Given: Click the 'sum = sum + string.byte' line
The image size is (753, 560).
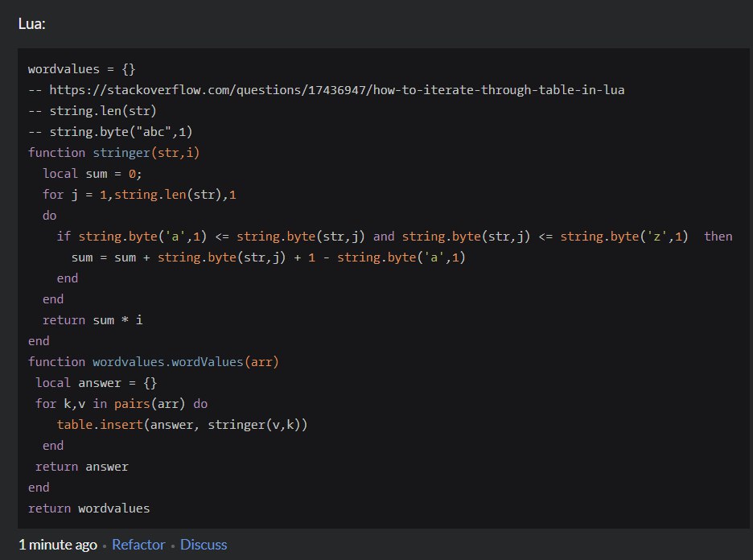Looking at the screenshot, I should point(269,257).
